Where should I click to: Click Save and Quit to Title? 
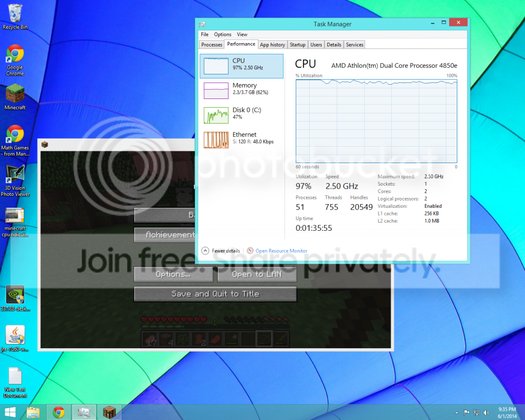point(215,294)
